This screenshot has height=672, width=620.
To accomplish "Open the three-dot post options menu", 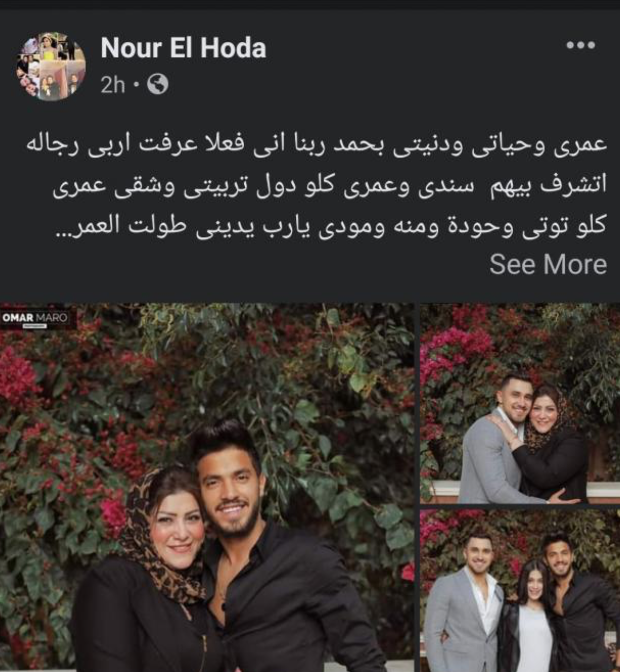I will [x=581, y=45].
